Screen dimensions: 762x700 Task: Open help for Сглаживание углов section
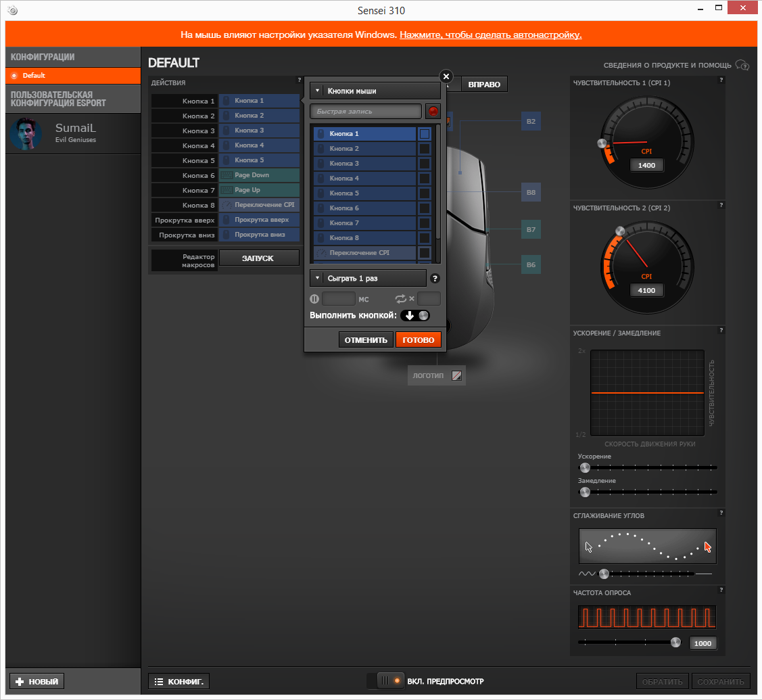click(x=721, y=513)
